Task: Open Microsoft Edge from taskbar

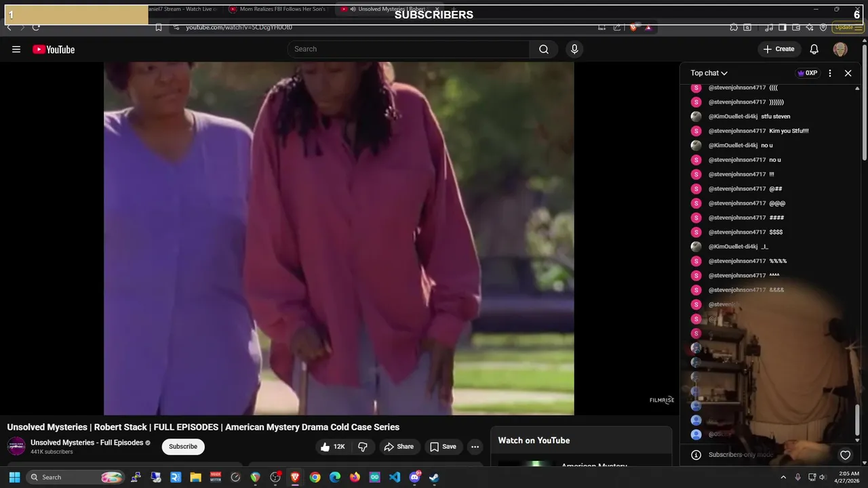Action: (335, 477)
